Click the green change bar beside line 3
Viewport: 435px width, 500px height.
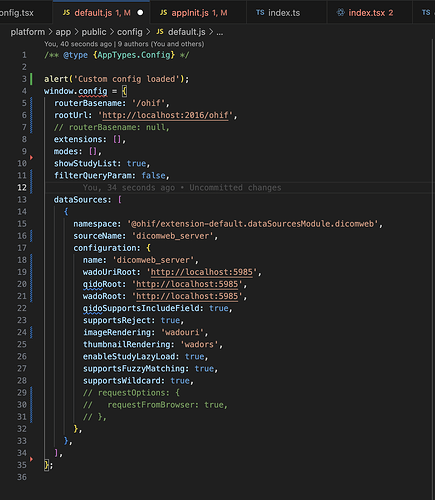pyautogui.click(x=31, y=79)
